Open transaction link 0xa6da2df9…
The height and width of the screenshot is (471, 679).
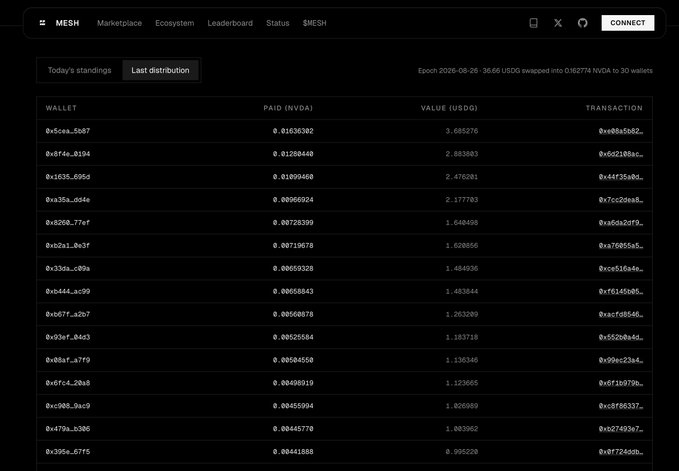(x=621, y=223)
